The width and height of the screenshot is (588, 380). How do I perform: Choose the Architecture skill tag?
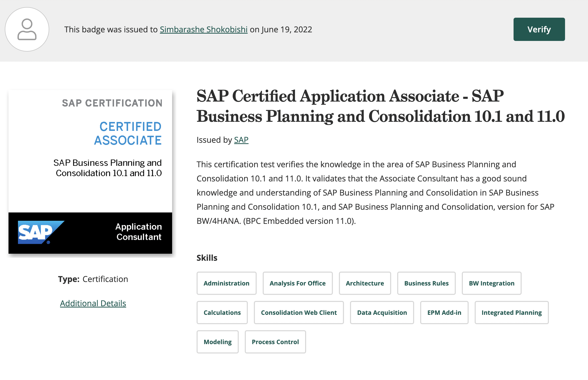pyautogui.click(x=365, y=283)
